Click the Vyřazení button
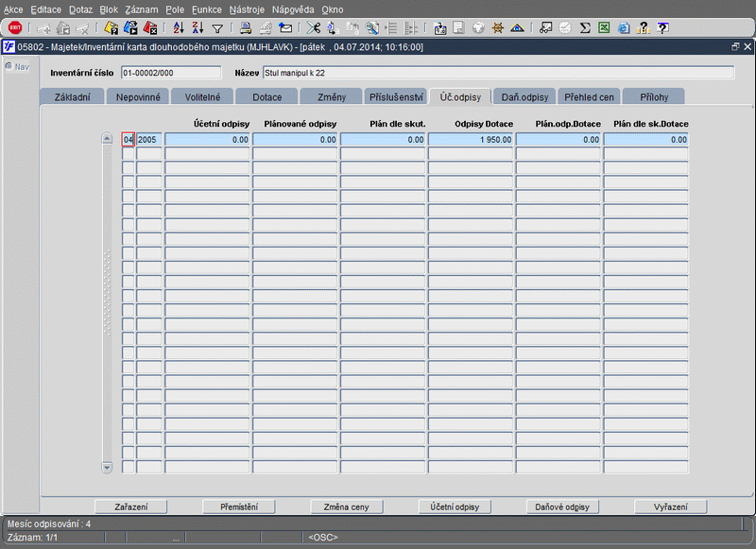 click(671, 506)
